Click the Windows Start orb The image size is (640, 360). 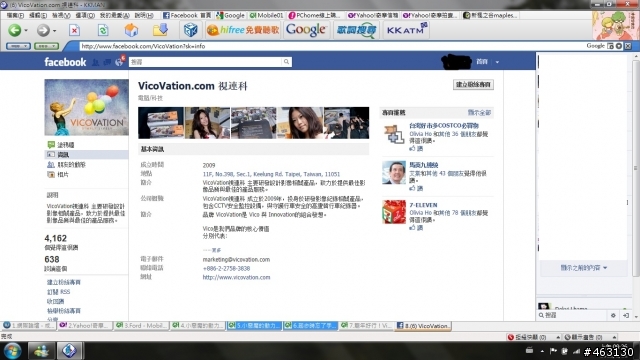[12, 351]
